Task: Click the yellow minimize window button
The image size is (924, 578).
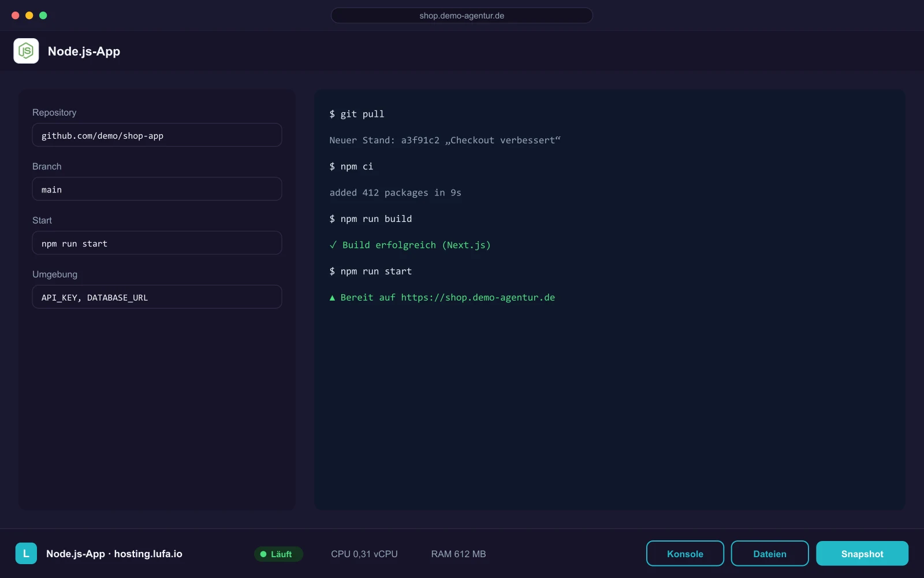Action: click(29, 16)
